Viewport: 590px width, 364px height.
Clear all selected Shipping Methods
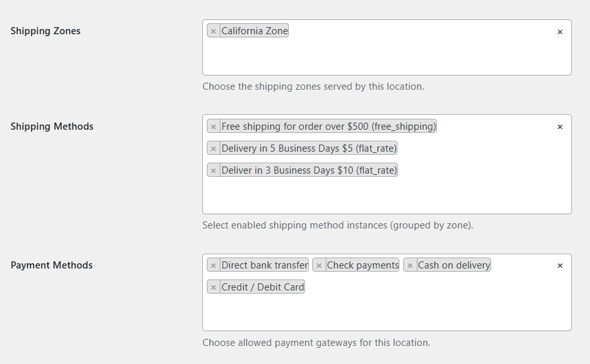point(560,127)
